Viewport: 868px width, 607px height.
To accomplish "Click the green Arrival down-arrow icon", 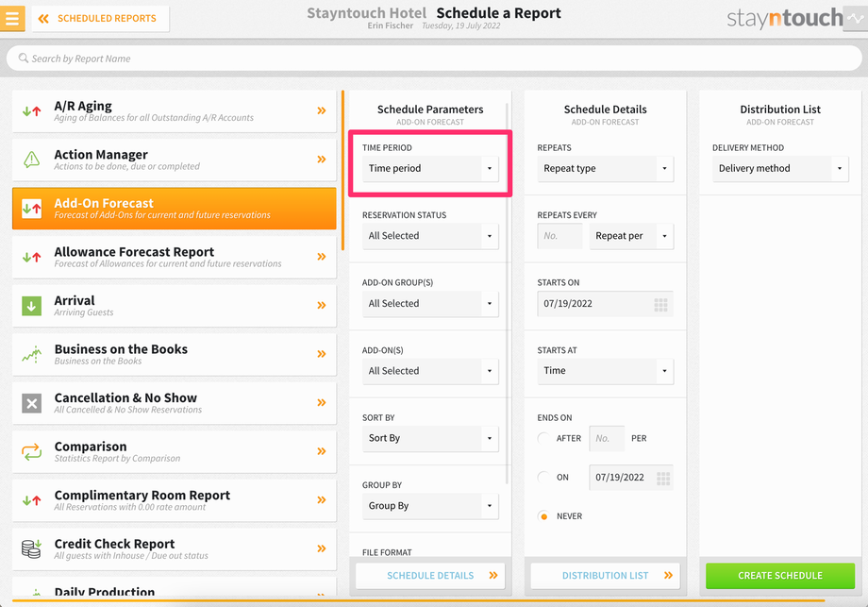I will coord(31,306).
